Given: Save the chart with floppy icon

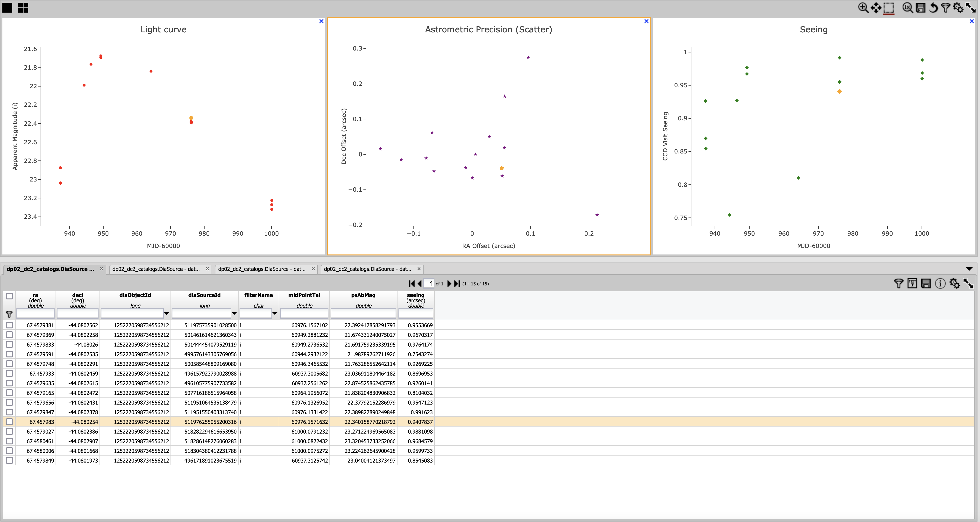Looking at the screenshot, I should pyautogui.click(x=921, y=8).
